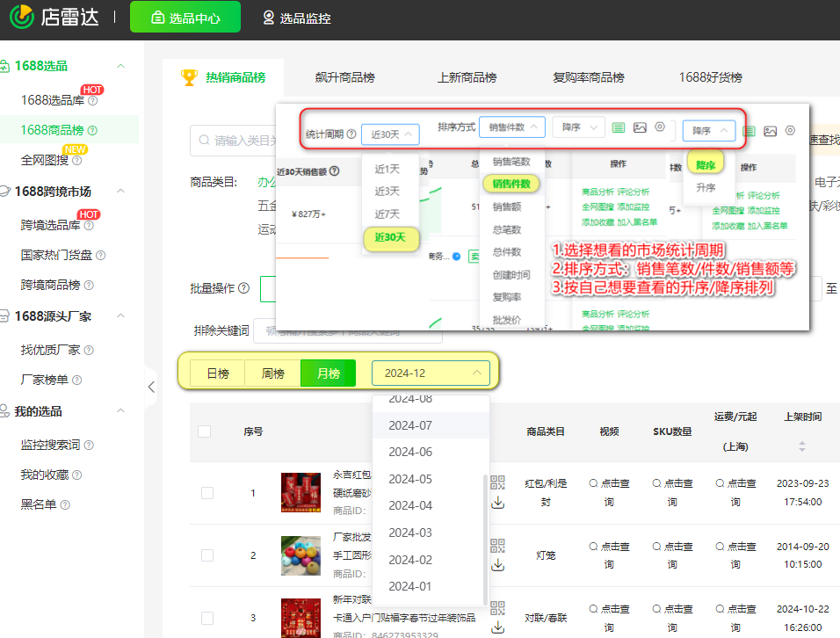Open the year-month 2024-12 dropdown
The image size is (840, 638).
coord(431,373)
